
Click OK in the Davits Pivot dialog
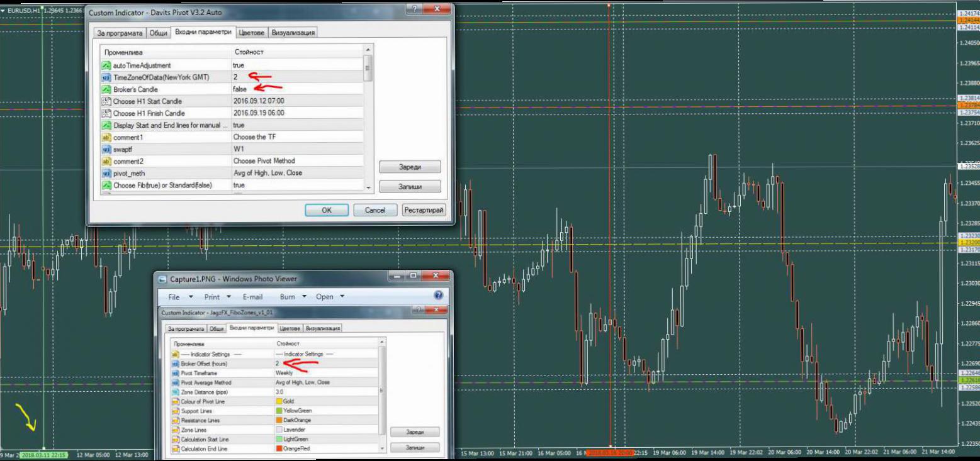click(326, 210)
